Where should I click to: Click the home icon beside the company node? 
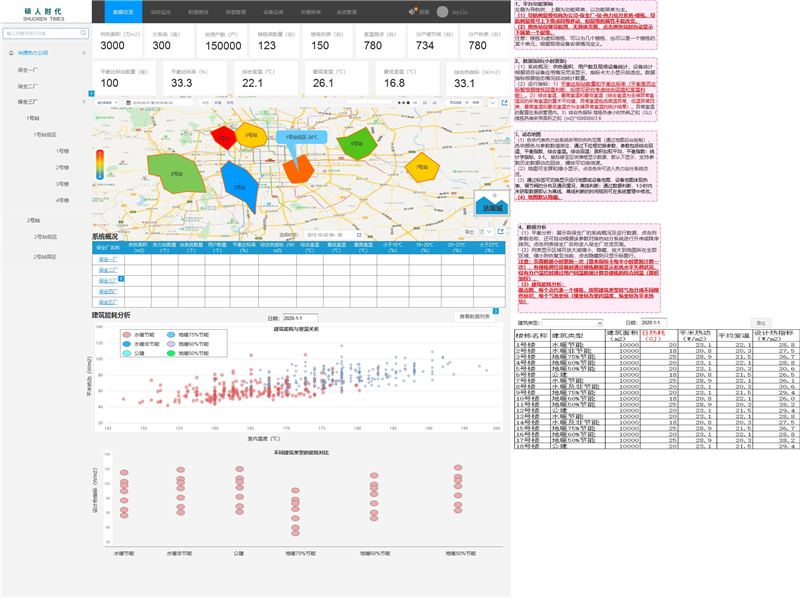[11, 53]
